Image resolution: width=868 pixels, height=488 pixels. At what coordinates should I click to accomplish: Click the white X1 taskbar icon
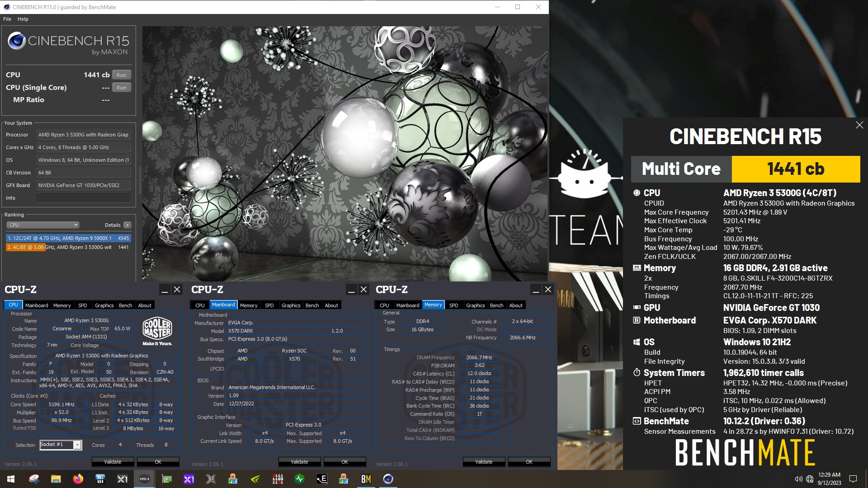[x=123, y=479]
